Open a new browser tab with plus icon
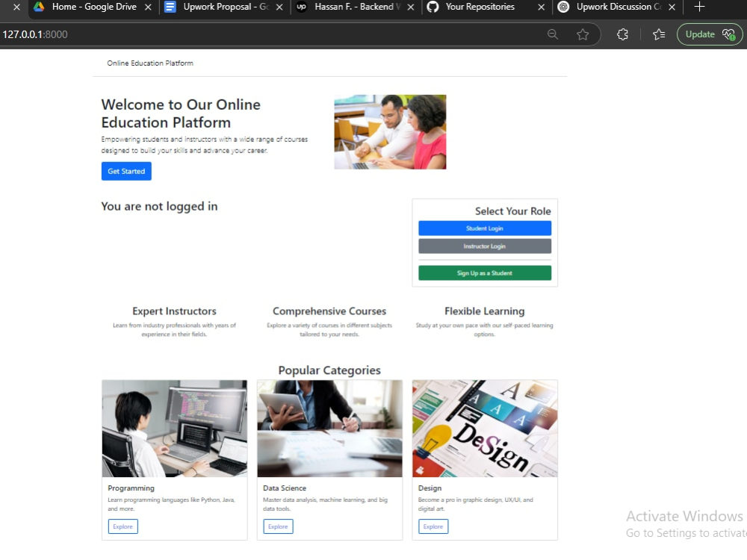 click(699, 7)
